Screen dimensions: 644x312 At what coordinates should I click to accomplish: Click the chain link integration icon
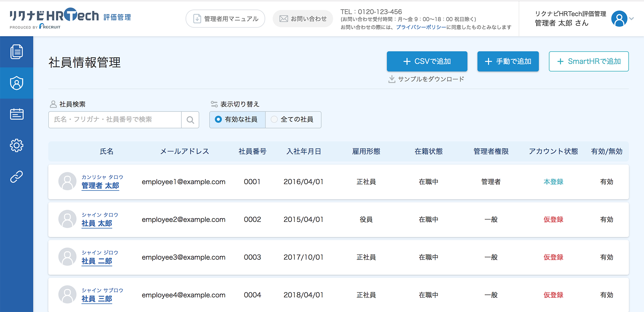click(16, 177)
